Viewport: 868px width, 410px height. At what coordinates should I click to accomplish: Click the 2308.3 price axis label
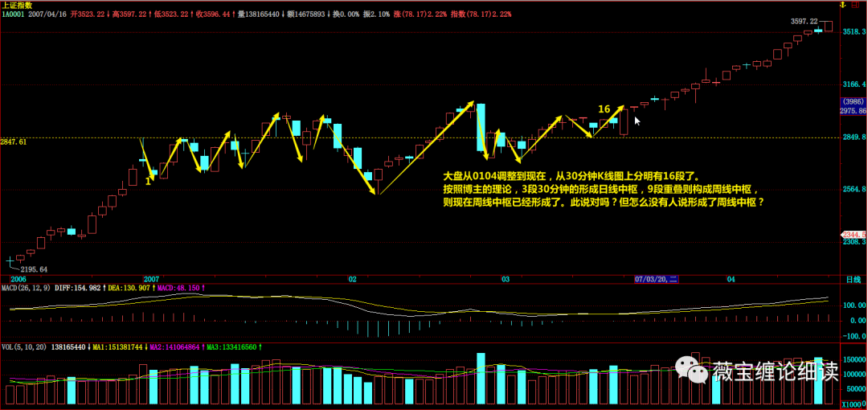(854, 242)
